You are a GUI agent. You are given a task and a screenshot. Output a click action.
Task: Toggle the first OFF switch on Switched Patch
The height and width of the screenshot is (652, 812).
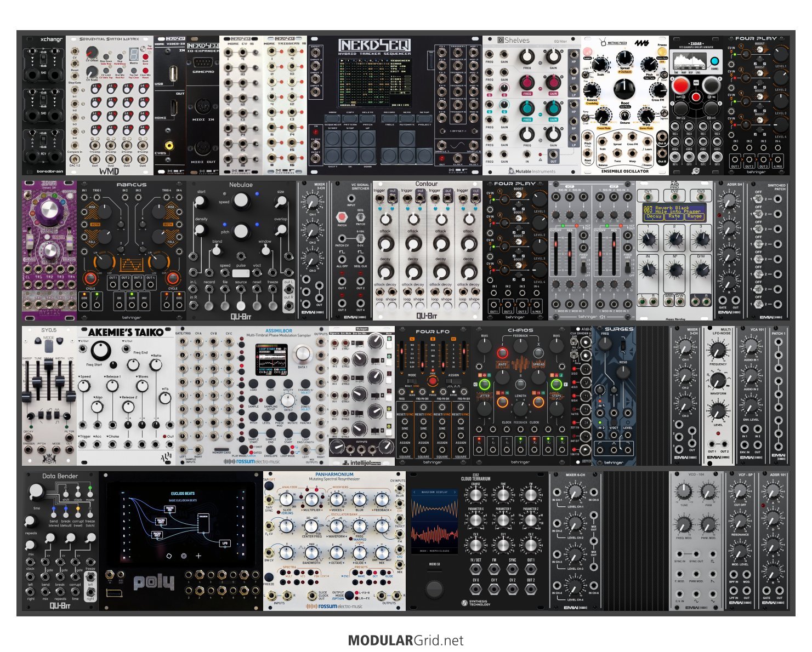[x=759, y=199]
